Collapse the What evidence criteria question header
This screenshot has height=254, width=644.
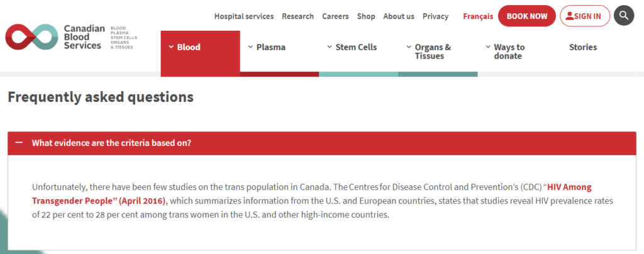pyautogui.click(x=322, y=143)
